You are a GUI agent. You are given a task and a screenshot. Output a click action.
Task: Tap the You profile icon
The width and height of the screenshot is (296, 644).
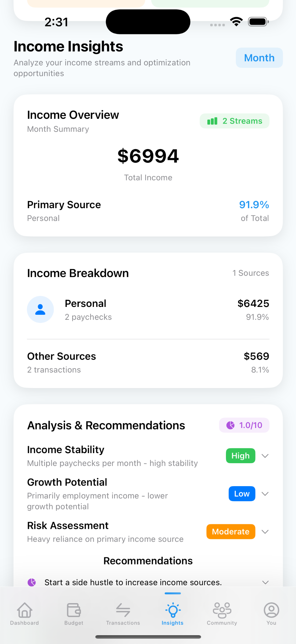pos(271,609)
